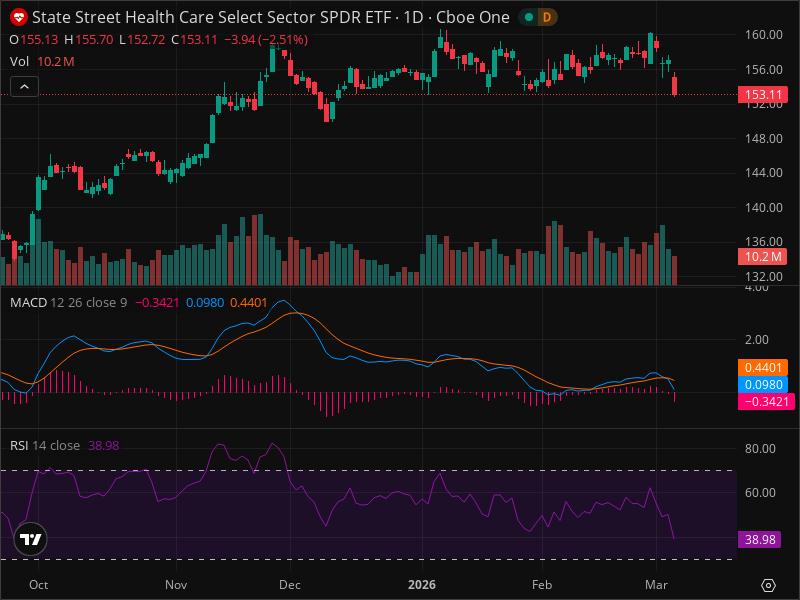The image size is (800, 600).
Task: Click the 2026 label on time axis
Action: pos(422,585)
